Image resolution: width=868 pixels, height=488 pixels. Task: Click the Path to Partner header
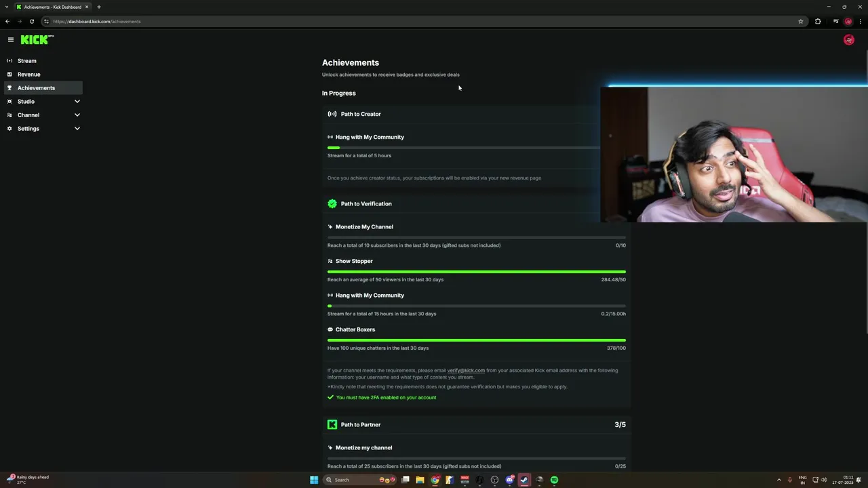click(x=361, y=424)
